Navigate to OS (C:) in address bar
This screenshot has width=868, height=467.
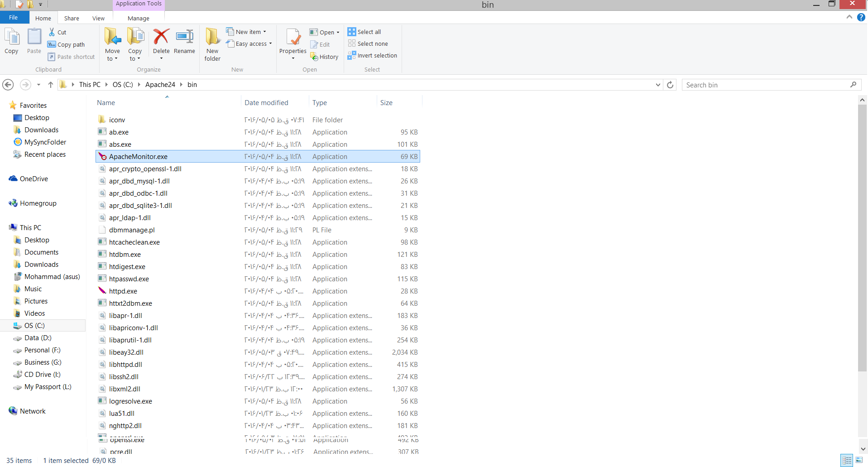coord(123,85)
